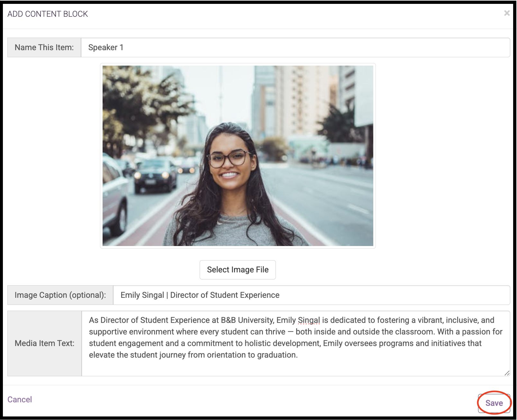Click the dark car in the photo
The width and height of the screenshot is (517, 420).
[x=155, y=175]
